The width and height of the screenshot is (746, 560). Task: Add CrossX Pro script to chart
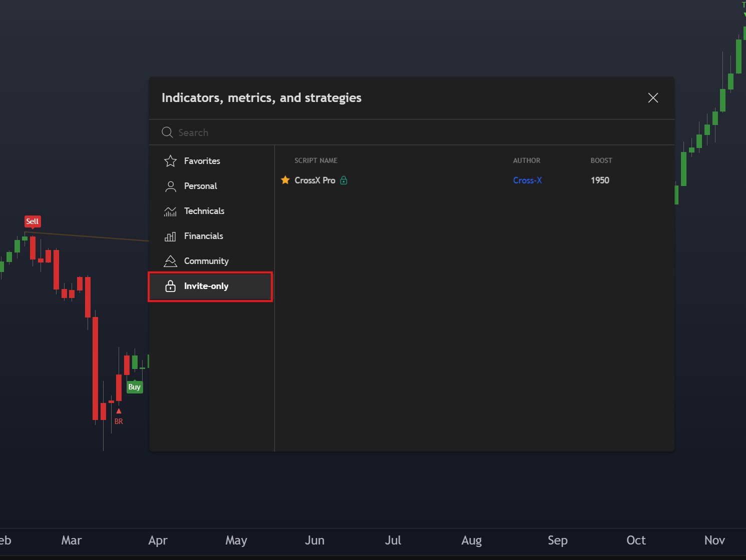pyautogui.click(x=315, y=180)
